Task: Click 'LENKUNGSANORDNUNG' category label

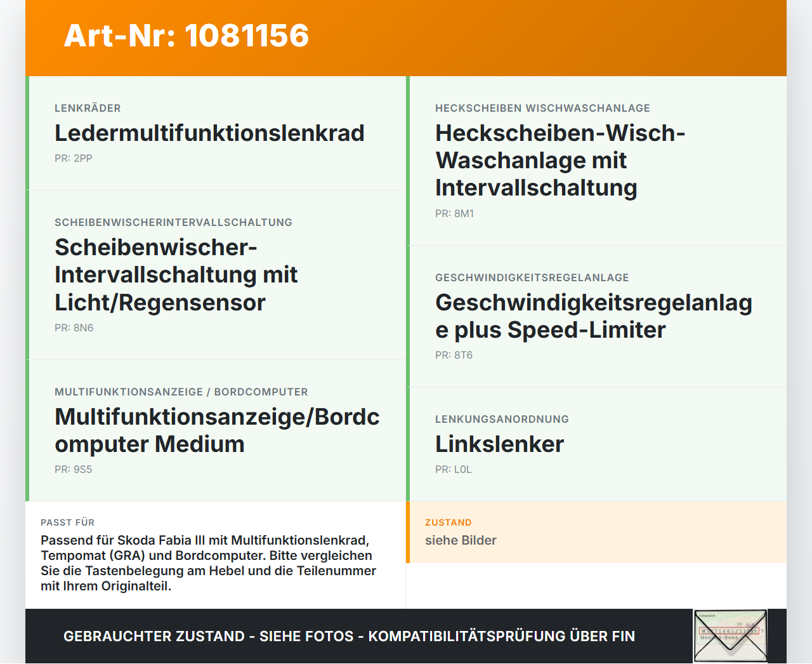Action: (x=502, y=420)
